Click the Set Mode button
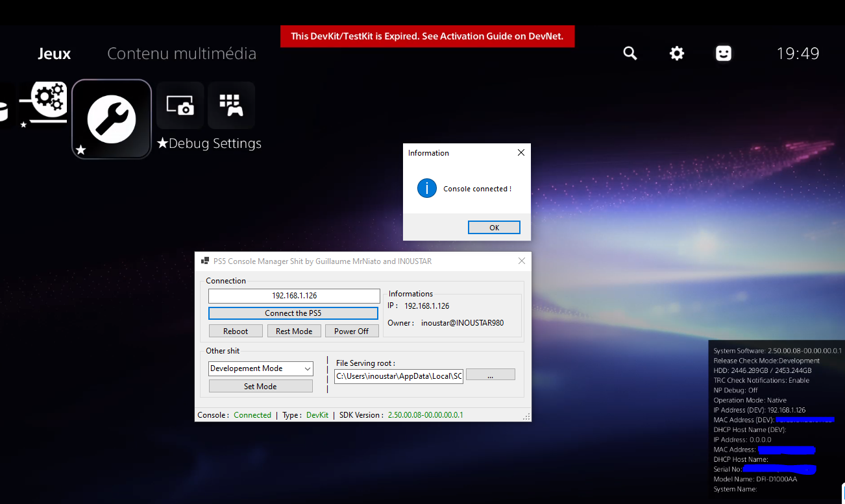Image resolution: width=845 pixels, height=504 pixels. (260, 386)
